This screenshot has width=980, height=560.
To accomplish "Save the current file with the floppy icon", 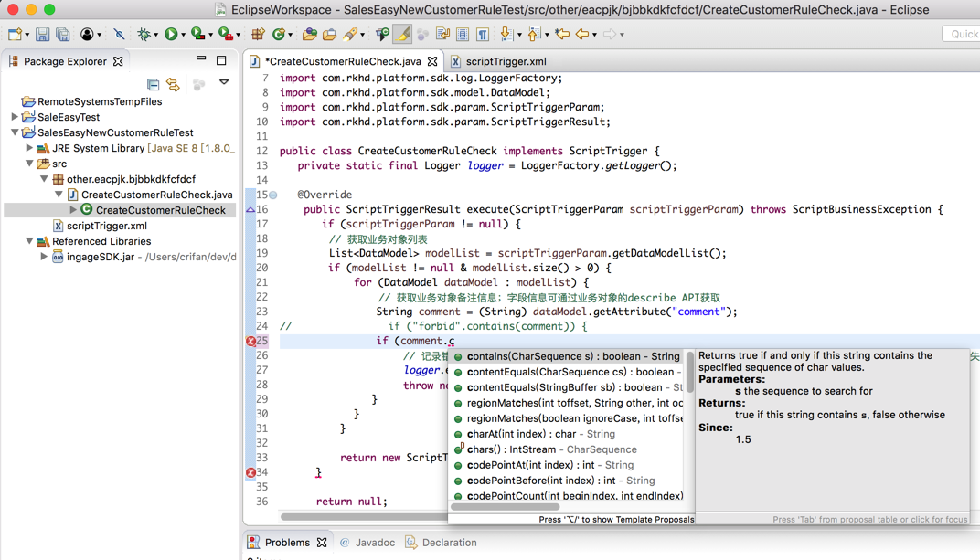I will pos(42,35).
